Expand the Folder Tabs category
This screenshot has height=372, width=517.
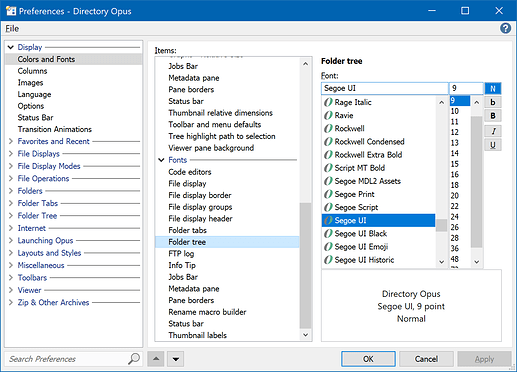tap(11, 203)
